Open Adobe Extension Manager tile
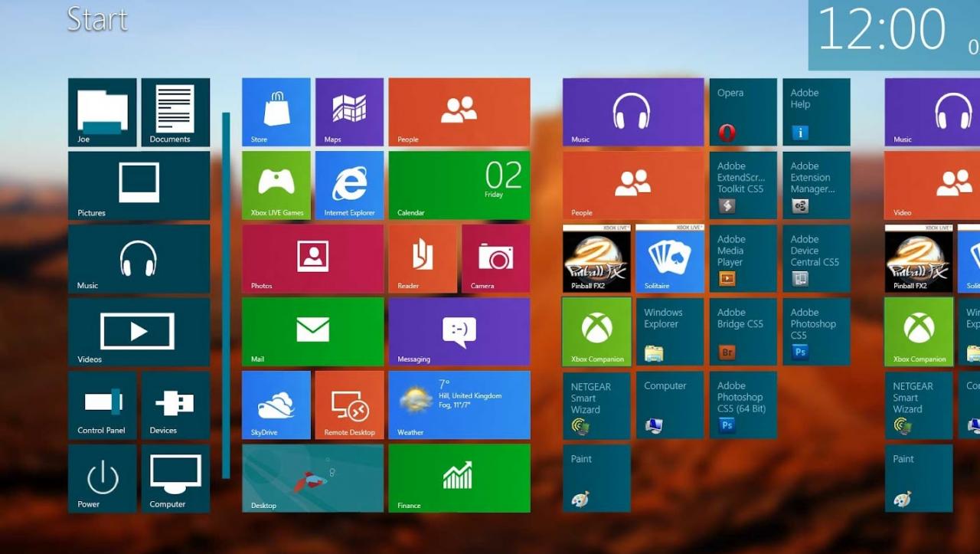 (x=816, y=185)
